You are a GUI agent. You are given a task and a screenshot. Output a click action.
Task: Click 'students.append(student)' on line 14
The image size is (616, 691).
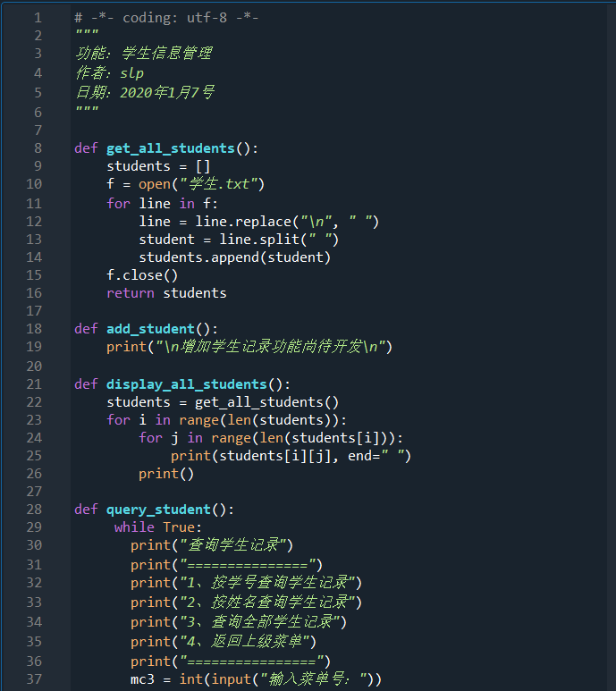[x=235, y=257]
